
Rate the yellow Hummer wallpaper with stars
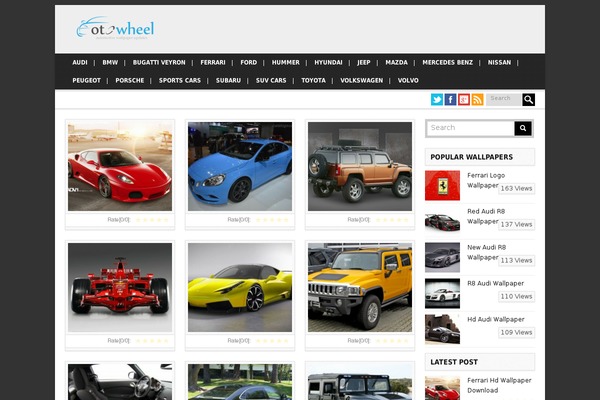392,341
